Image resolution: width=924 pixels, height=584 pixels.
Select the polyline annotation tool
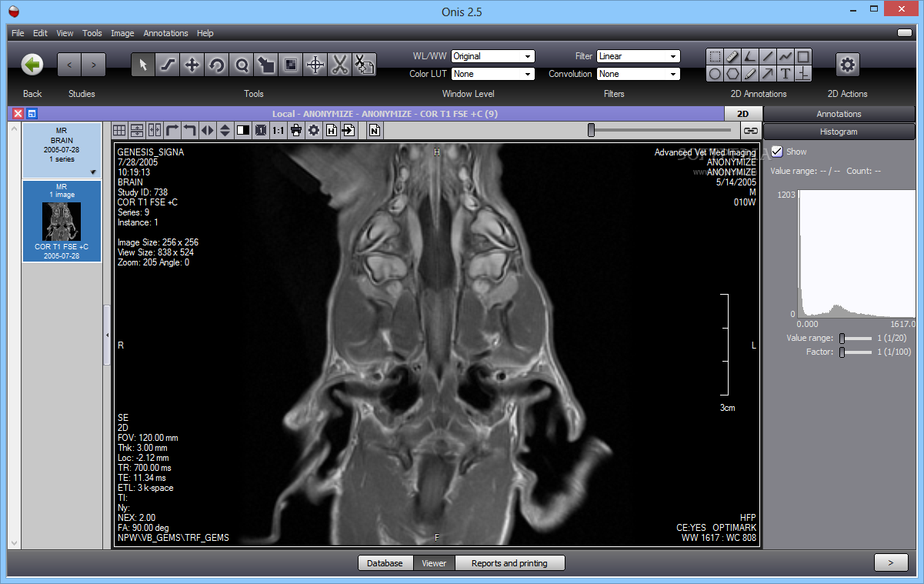pyautogui.click(x=786, y=56)
